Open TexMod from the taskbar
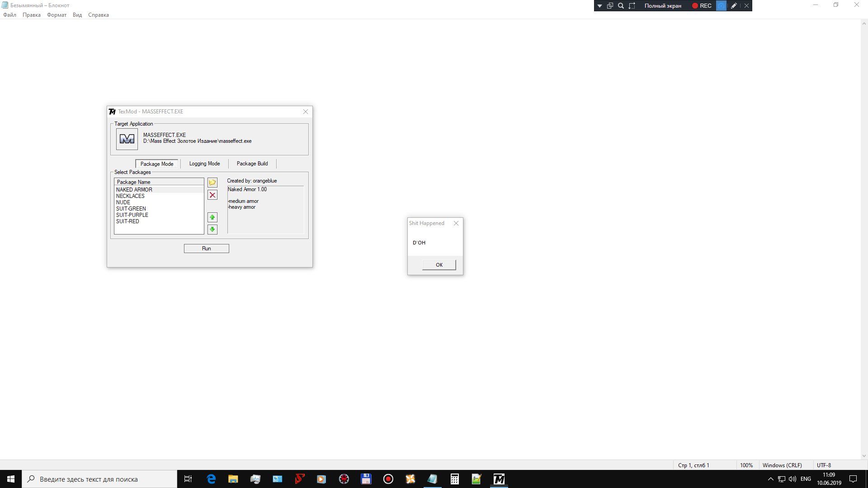 coord(499,479)
